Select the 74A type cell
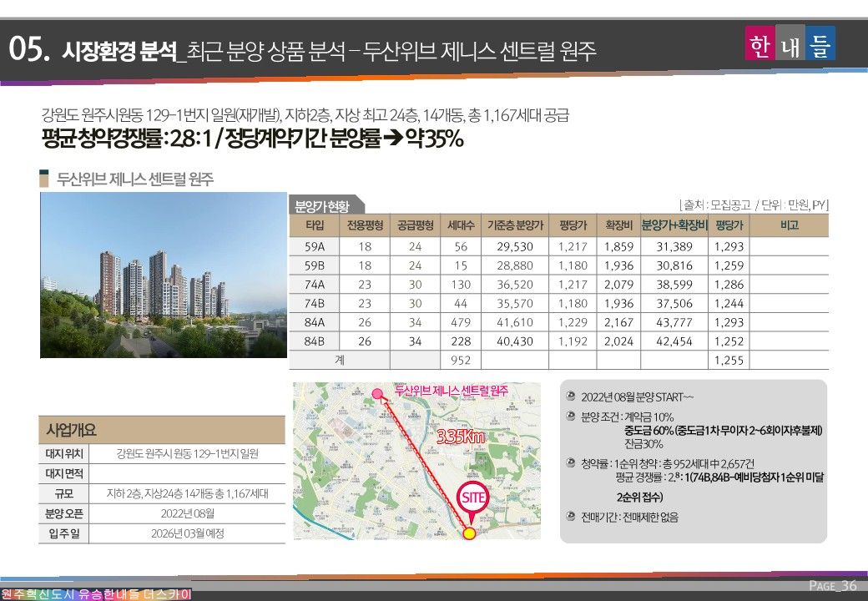Viewport: 868px width, 601px height. [x=315, y=285]
